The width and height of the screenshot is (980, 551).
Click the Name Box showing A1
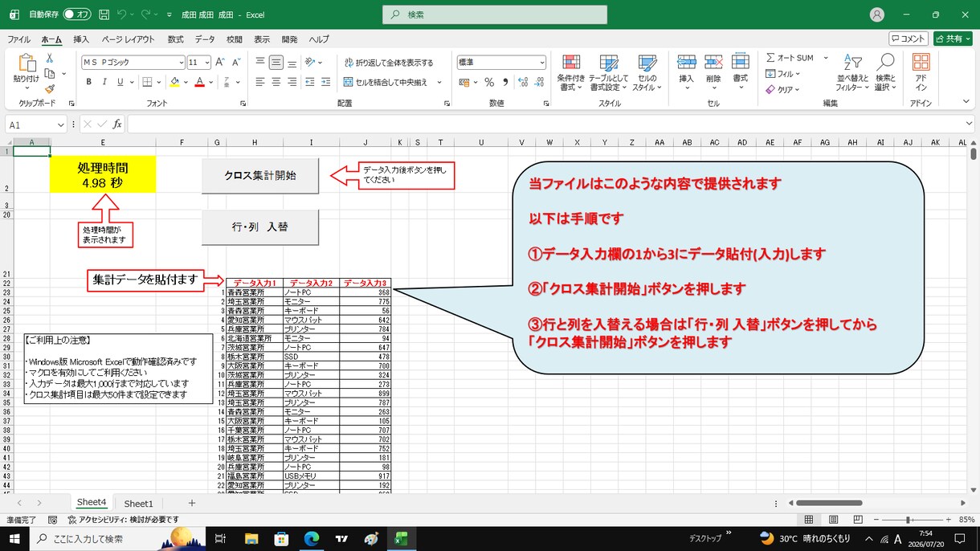(x=36, y=124)
